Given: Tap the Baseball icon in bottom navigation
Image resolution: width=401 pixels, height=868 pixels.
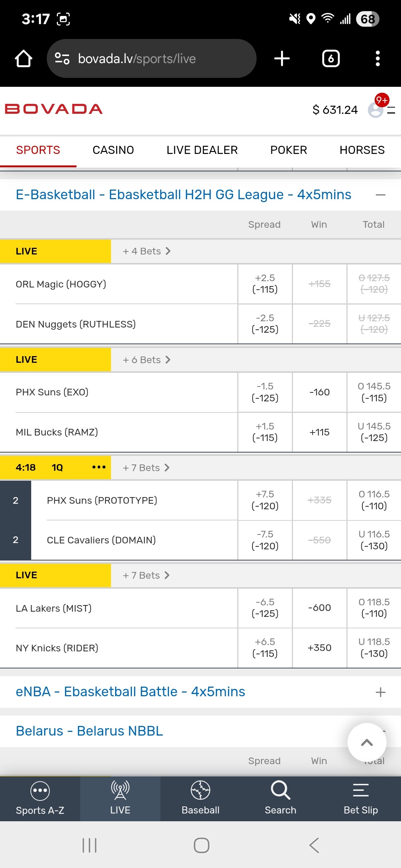Looking at the screenshot, I should [x=200, y=798].
